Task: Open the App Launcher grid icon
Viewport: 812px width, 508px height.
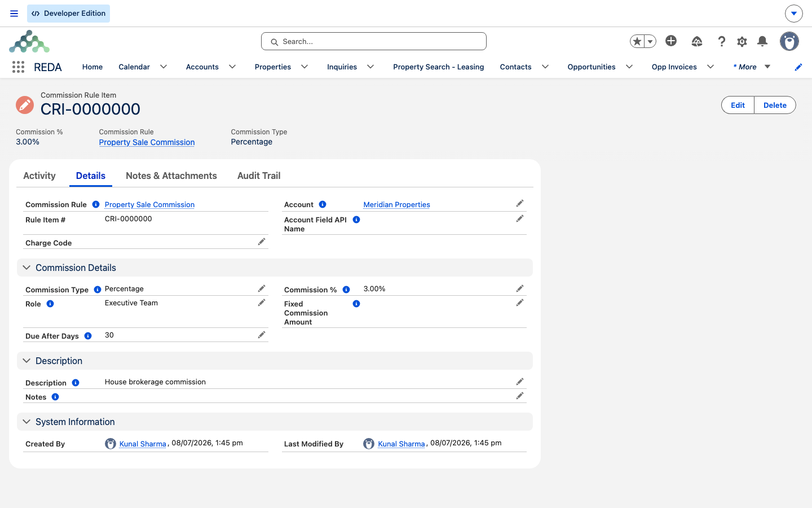Action: 18,67
